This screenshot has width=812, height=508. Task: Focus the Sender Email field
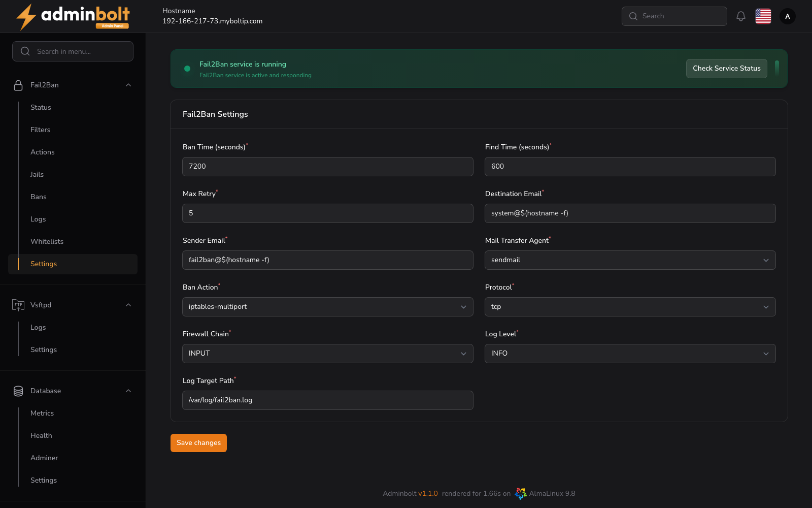[328, 260]
